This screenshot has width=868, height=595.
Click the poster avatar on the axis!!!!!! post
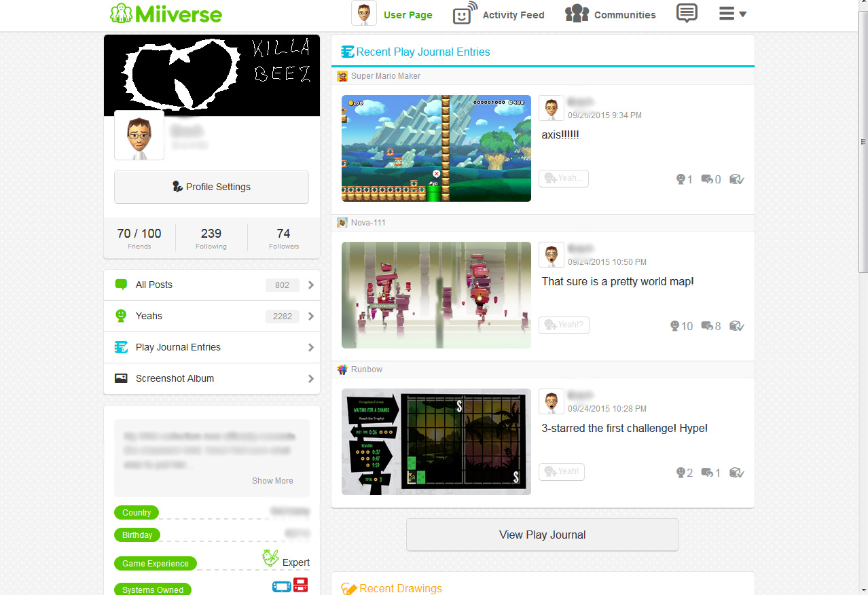point(551,108)
